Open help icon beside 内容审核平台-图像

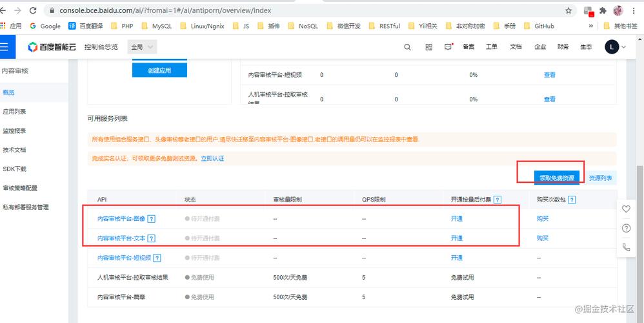(x=151, y=219)
